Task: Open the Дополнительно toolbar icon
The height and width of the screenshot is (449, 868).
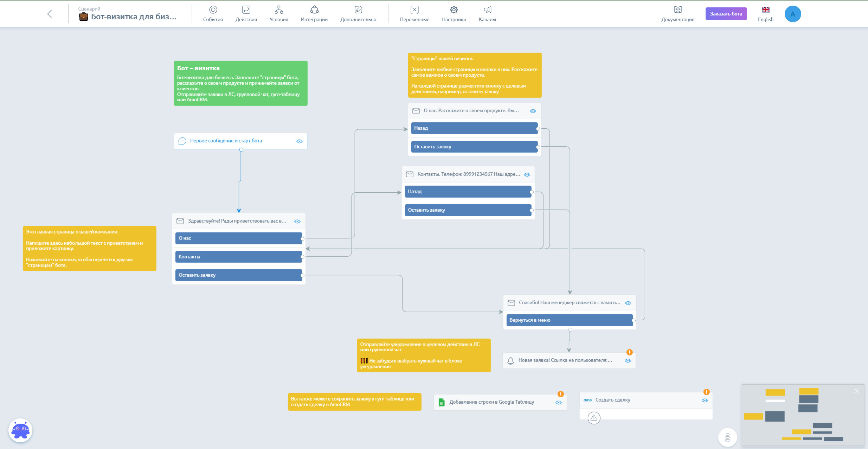Action: coord(358,13)
